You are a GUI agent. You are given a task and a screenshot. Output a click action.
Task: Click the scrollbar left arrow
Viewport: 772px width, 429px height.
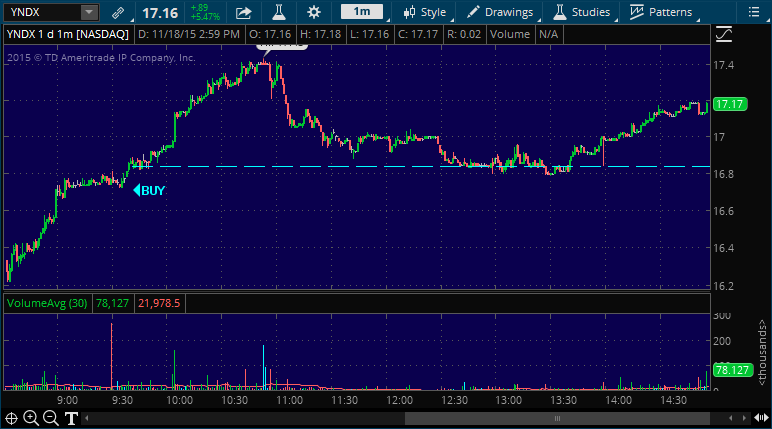pyautogui.click(x=87, y=419)
